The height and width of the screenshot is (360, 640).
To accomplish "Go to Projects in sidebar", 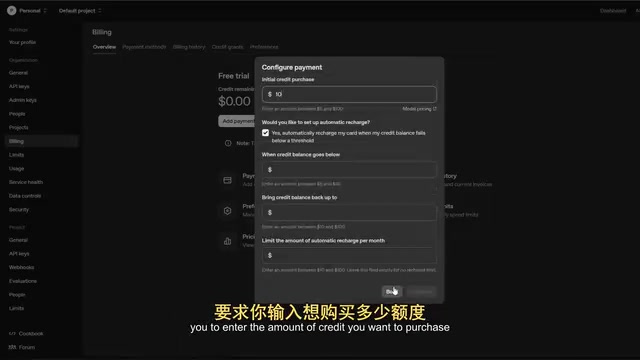I will [19, 127].
